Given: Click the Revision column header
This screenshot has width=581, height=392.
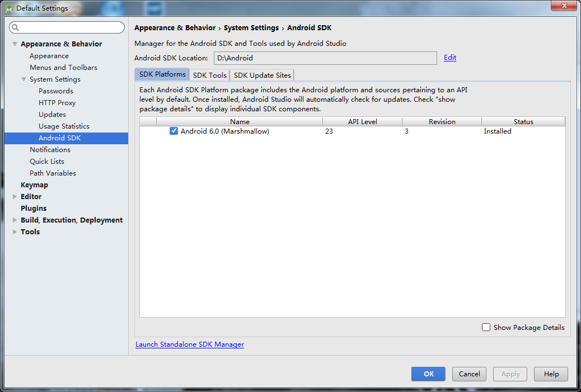Looking at the screenshot, I should click(442, 121).
